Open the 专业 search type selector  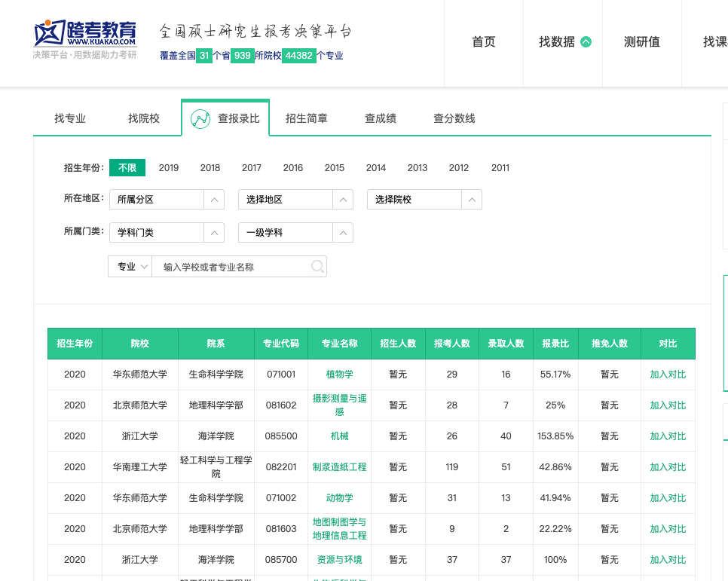[130, 267]
